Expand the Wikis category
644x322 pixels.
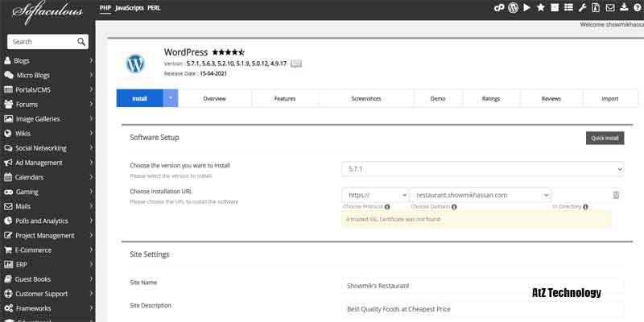(48, 134)
